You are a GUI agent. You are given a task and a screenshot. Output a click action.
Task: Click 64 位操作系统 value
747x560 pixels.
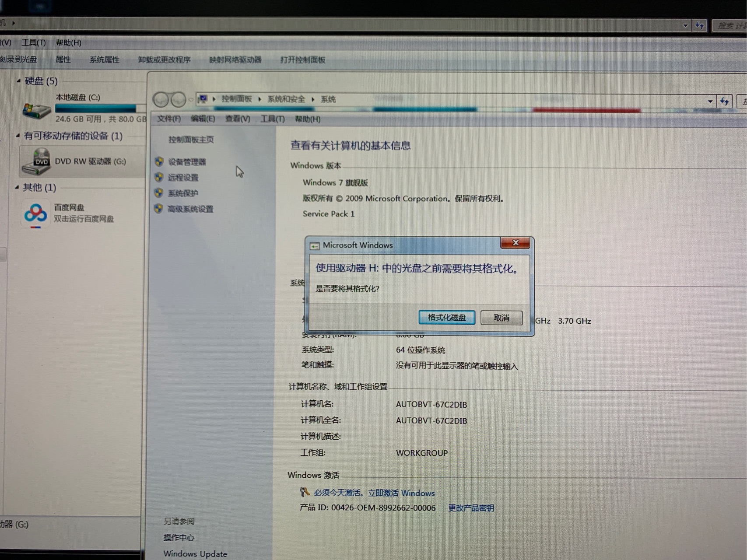421,350
